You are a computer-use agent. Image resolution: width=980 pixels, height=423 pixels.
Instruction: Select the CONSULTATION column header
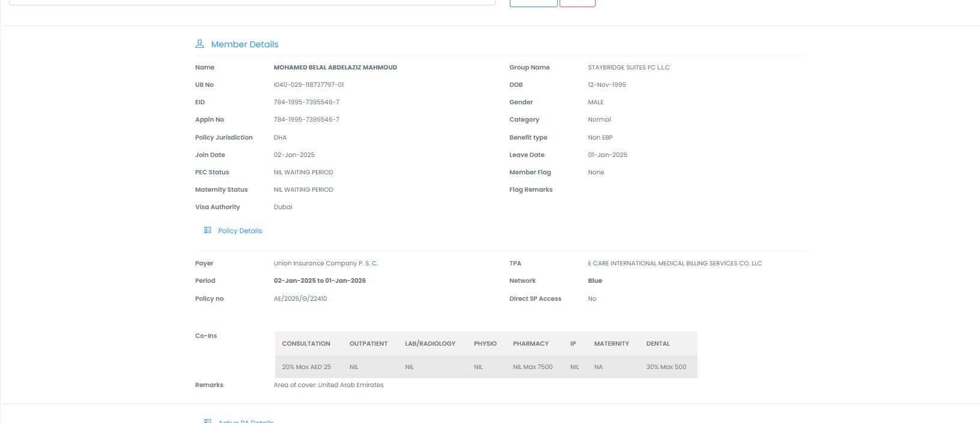pos(306,343)
